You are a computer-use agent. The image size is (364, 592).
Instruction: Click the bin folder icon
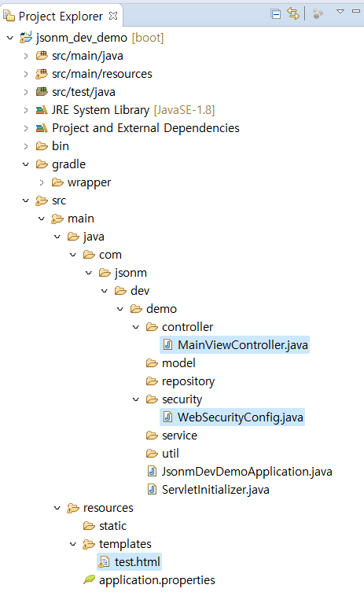[x=42, y=146]
